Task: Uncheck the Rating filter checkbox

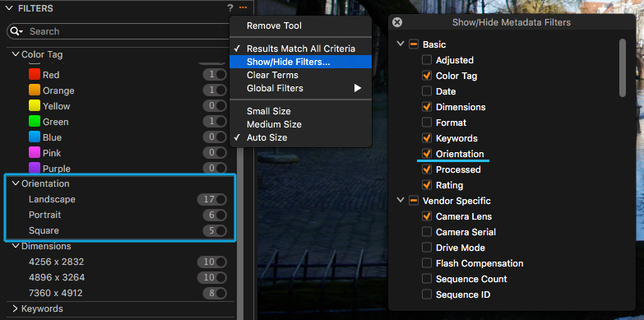Action: pos(427,185)
